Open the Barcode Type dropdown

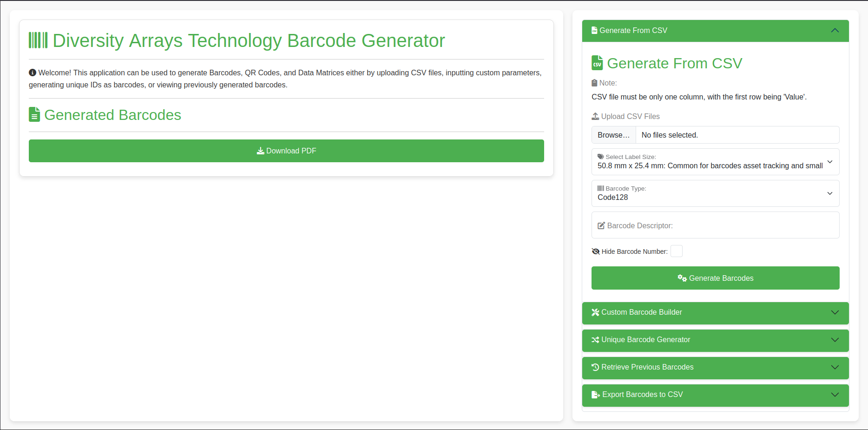click(x=715, y=193)
